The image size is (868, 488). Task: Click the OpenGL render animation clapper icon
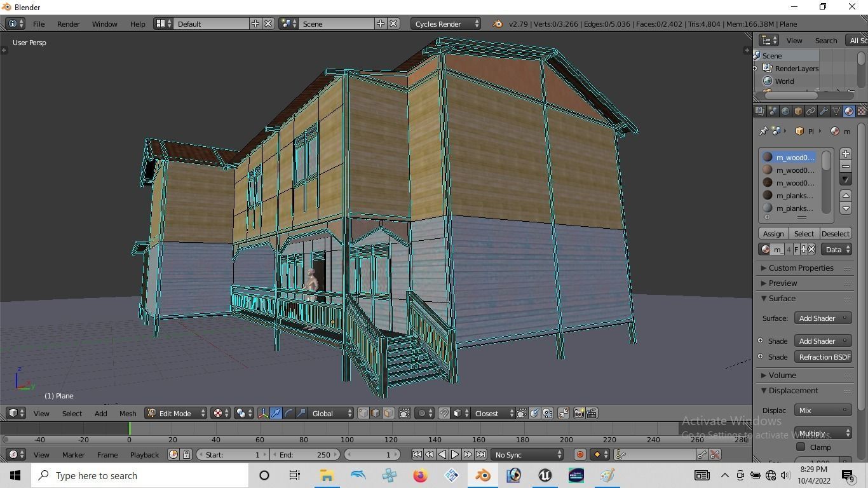592,413
